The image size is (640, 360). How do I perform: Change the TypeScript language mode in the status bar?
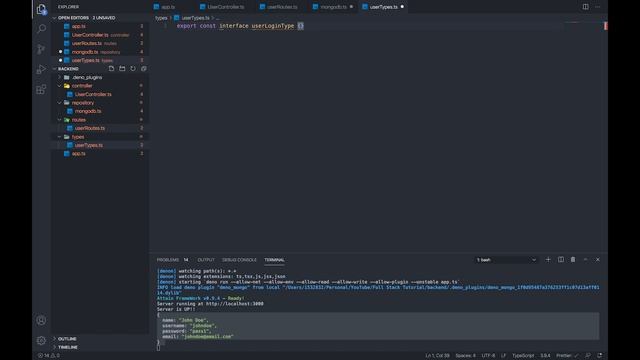523,356
